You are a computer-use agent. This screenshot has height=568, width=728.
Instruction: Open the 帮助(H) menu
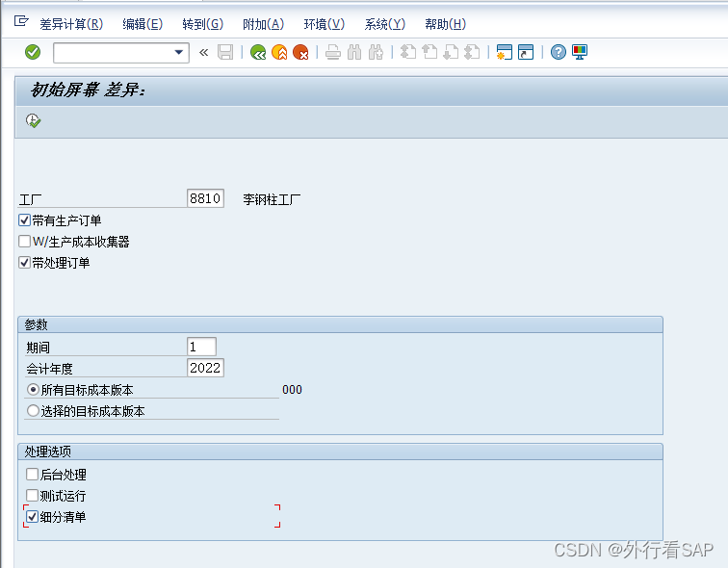click(x=445, y=24)
